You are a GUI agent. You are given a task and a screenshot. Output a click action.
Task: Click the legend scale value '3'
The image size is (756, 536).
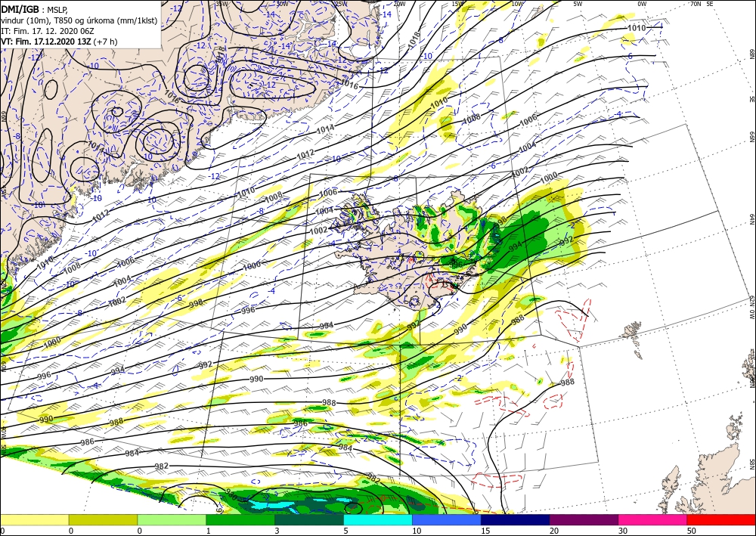[277, 531]
